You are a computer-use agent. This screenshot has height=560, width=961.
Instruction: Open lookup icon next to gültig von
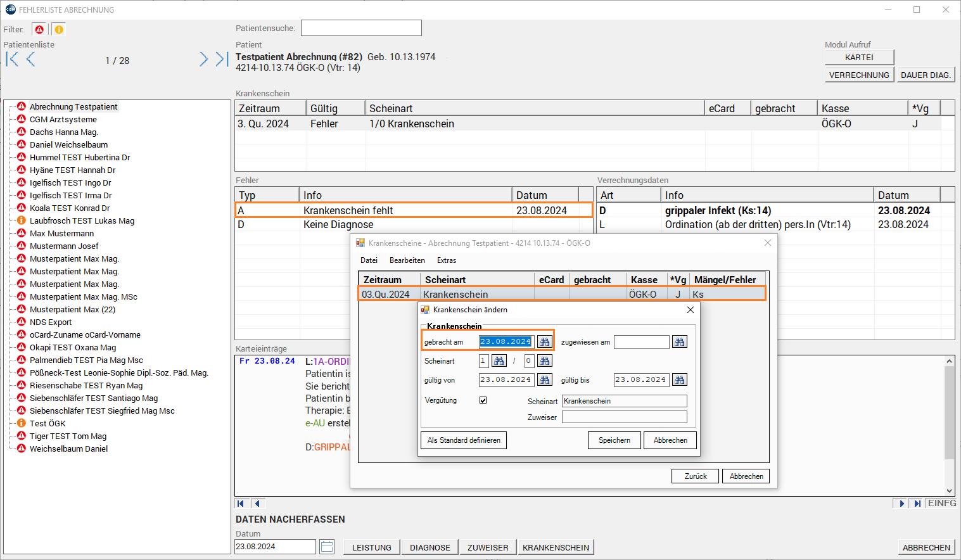(545, 379)
